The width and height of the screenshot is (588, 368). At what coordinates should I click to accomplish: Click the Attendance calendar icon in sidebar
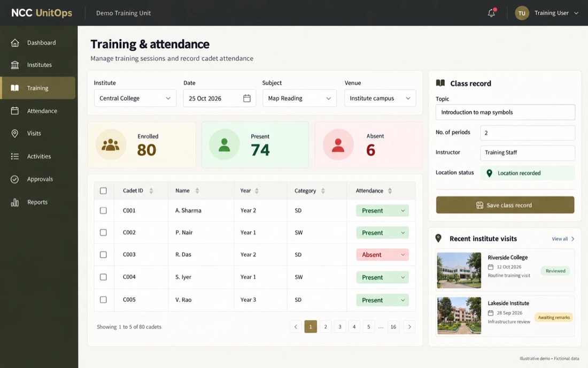click(x=14, y=111)
